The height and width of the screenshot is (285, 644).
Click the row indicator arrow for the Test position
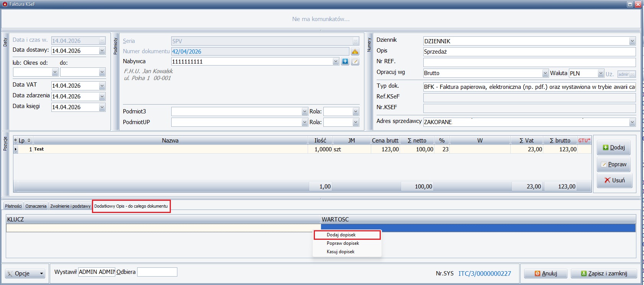(x=16, y=149)
